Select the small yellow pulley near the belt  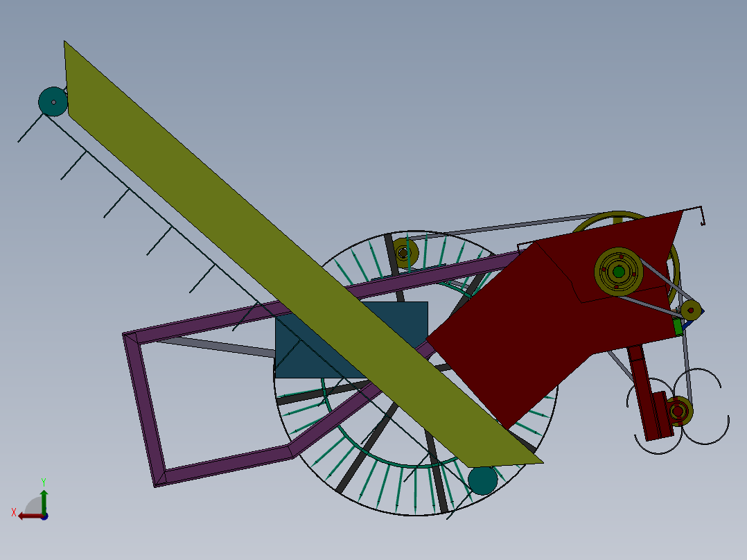(691, 310)
